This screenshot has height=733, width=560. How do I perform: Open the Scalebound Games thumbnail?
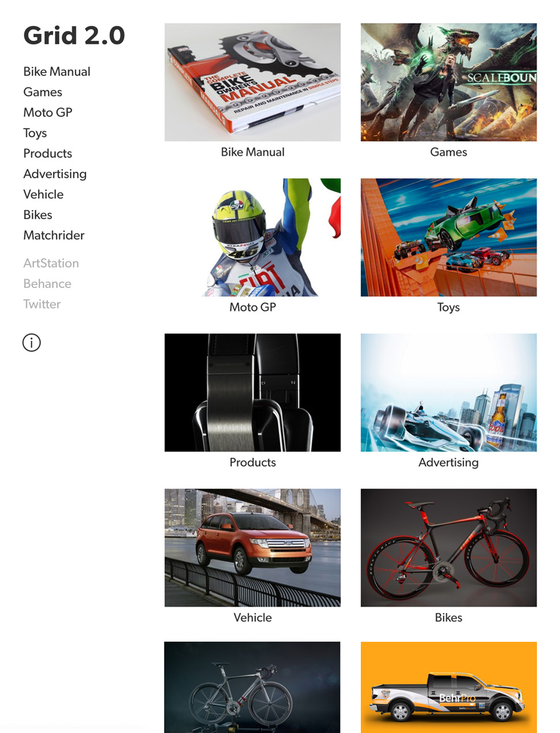click(x=449, y=82)
